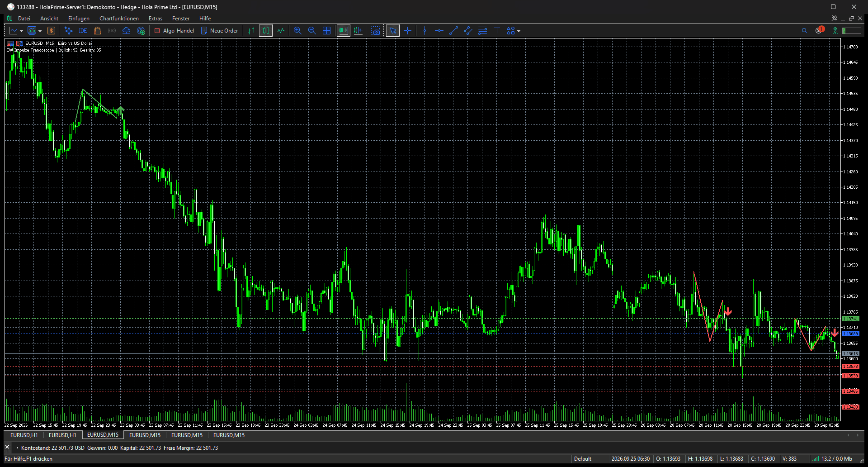Viewport: 868px width, 467px height.
Task: Open the Einfügen menu
Action: (x=79, y=19)
